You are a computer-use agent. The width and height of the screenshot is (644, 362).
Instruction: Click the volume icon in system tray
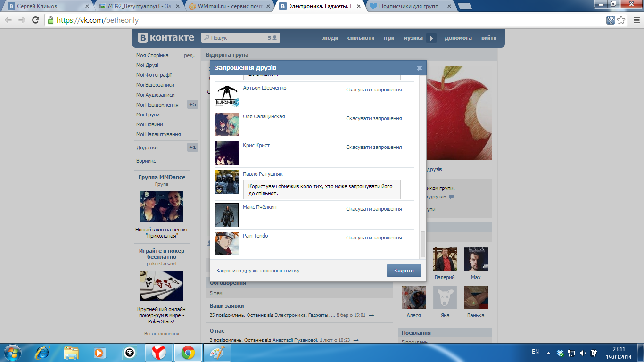click(x=583, y=353)
